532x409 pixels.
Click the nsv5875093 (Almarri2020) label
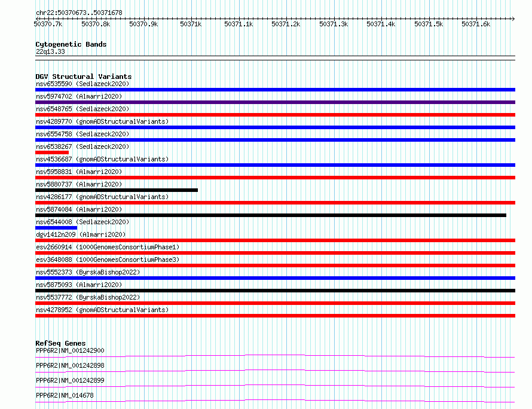click(x=79, y=285)
